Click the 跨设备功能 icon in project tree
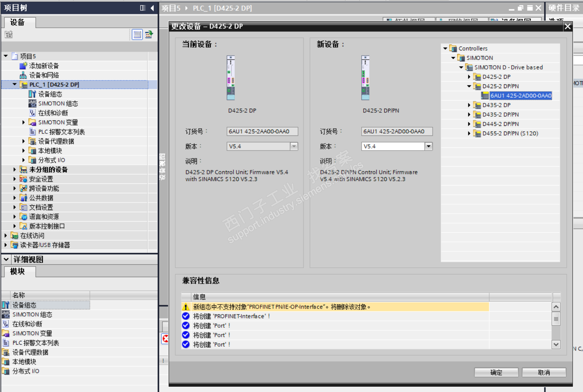Screen dimensions: 583x392 tap(23, 188)
